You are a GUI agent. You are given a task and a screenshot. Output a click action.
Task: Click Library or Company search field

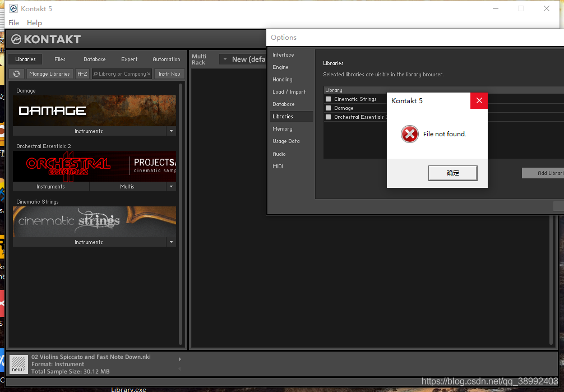pyautogui.click(x=121, y=74)
